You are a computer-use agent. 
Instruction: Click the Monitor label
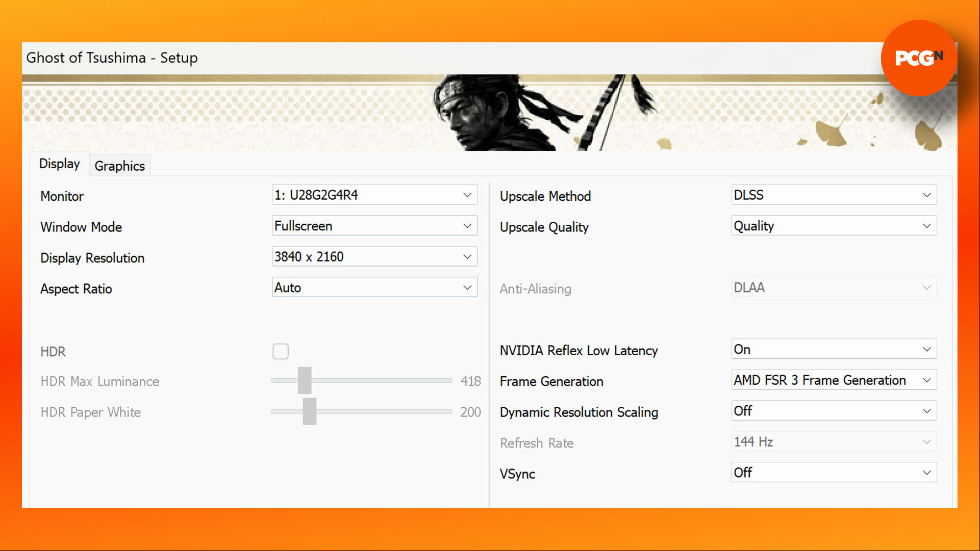62,196
